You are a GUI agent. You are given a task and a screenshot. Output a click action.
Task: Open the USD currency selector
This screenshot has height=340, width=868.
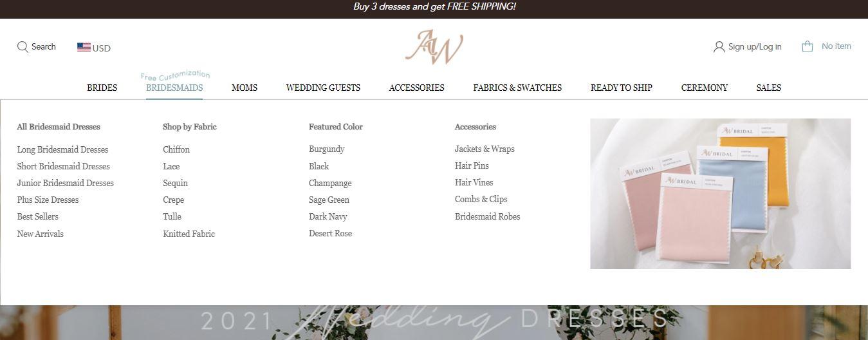click(x=94, y=48)
